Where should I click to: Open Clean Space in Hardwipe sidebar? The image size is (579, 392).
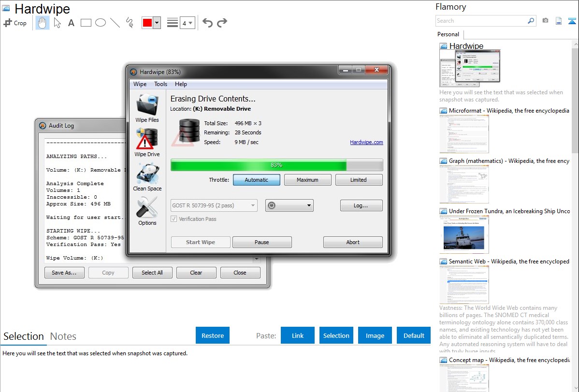point(147,177)
